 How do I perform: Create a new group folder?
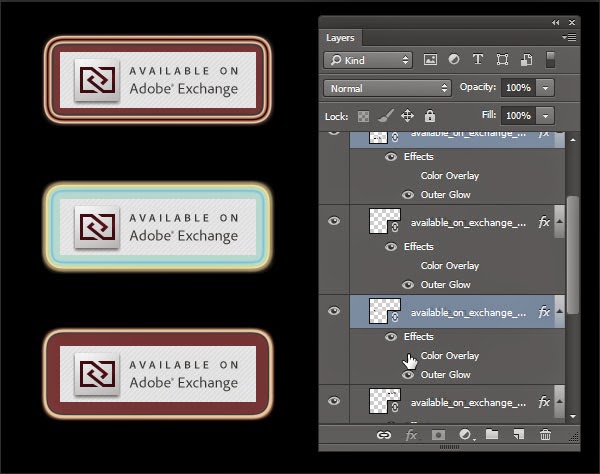(x=492, y=434)
